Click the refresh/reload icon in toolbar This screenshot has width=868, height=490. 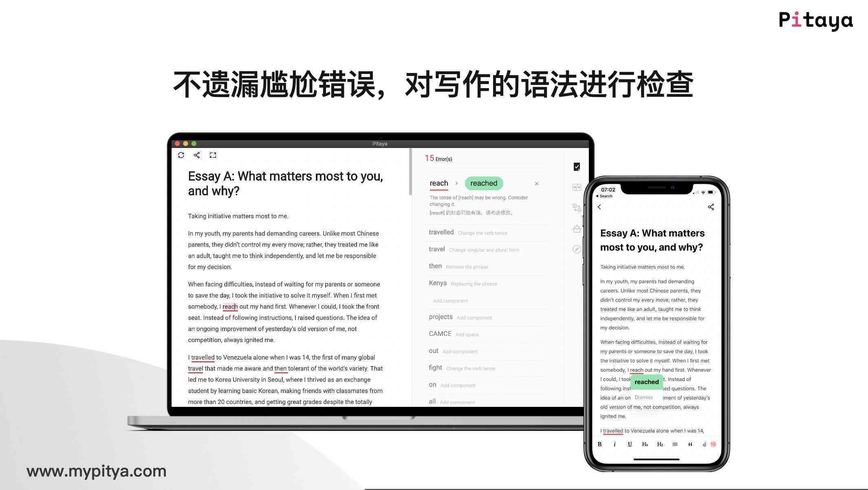182,155
